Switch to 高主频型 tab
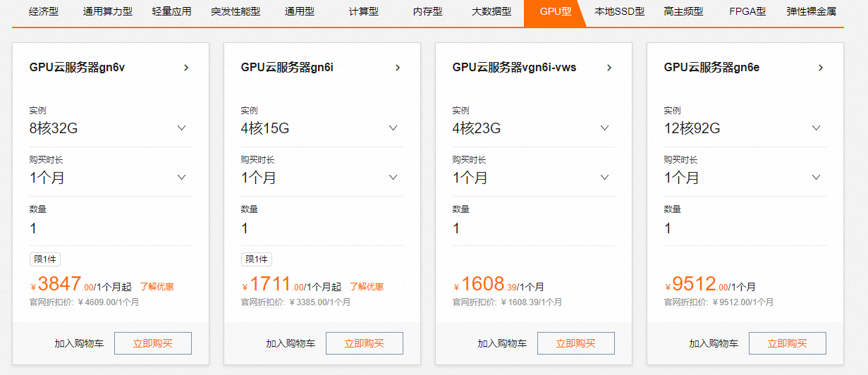Screen dimensions: 868x375 click(x=683, y=12)
